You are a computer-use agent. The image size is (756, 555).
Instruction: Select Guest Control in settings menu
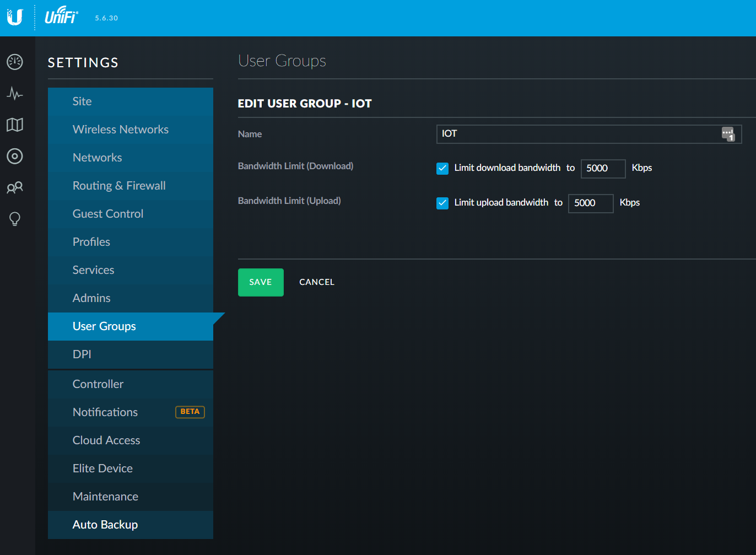pyautogui.click(x=131, y=214)
